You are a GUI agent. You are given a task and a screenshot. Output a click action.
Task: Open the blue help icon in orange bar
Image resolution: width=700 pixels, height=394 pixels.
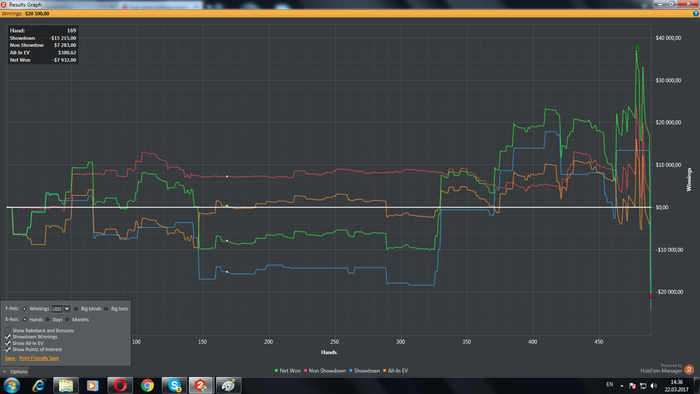click(x=696, y=14)
